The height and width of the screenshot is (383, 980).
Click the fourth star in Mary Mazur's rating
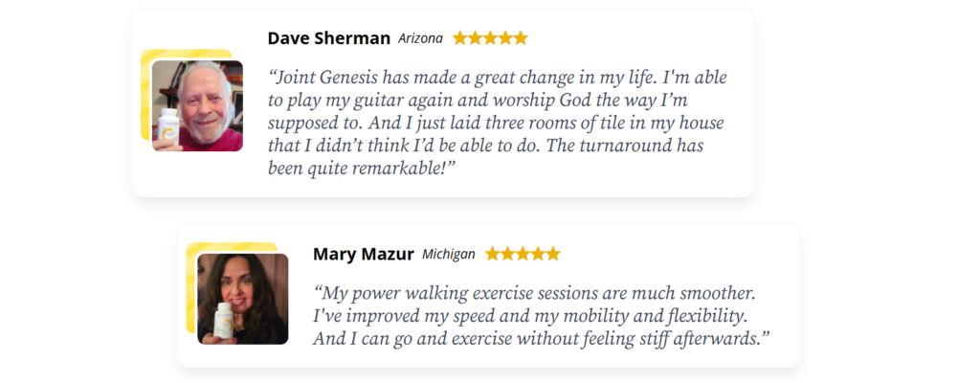point(537,254)
